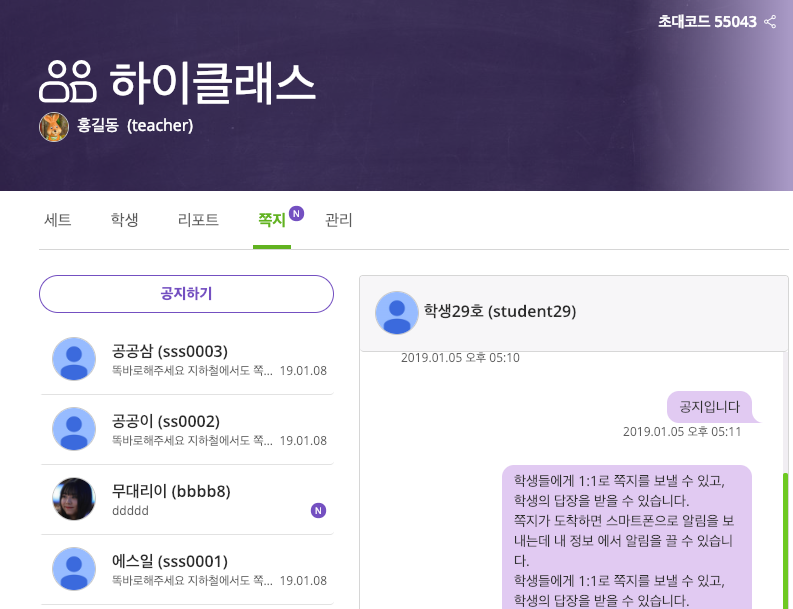Click the 2019.01.05 오후 05:10 timestamp
The height and width of the screenshot is (609, 793).
[x=460, y=358]
